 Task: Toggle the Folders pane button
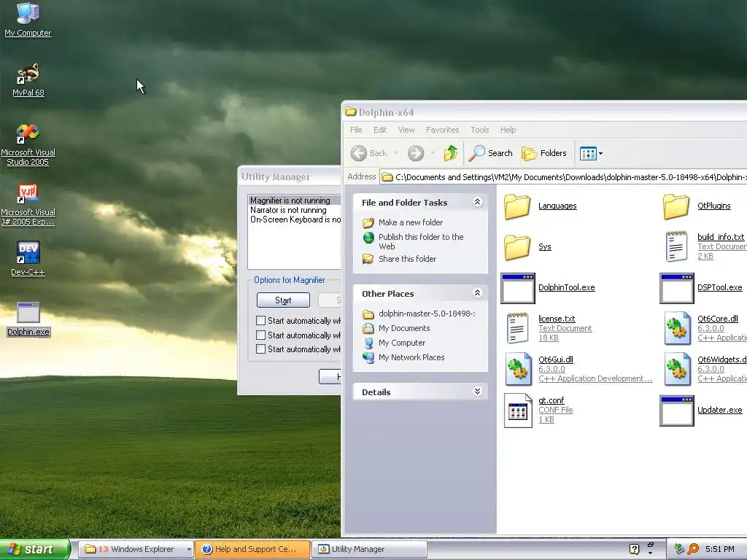pyautogui.click(x=544, y=153)
